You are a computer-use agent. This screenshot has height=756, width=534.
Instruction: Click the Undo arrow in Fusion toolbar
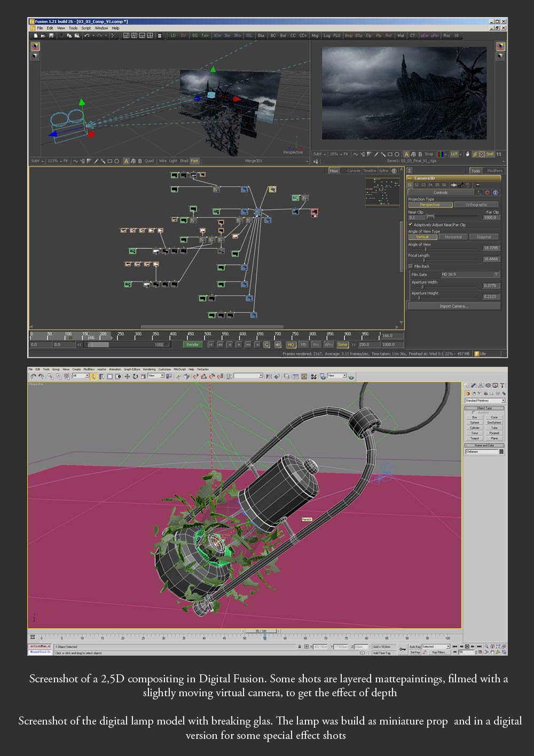click(x=87, y=36)
